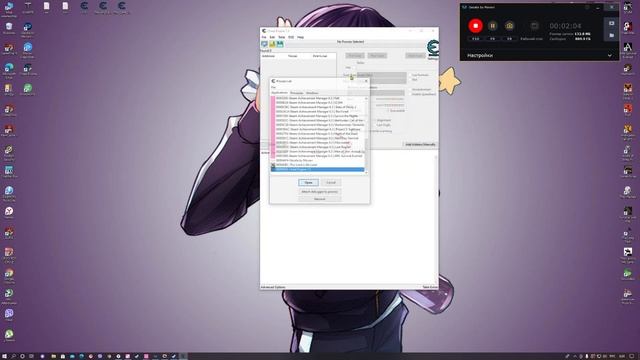Click the desktop capture mode icon in Gecata
The image size is (640, 360).
coord(534,26)
